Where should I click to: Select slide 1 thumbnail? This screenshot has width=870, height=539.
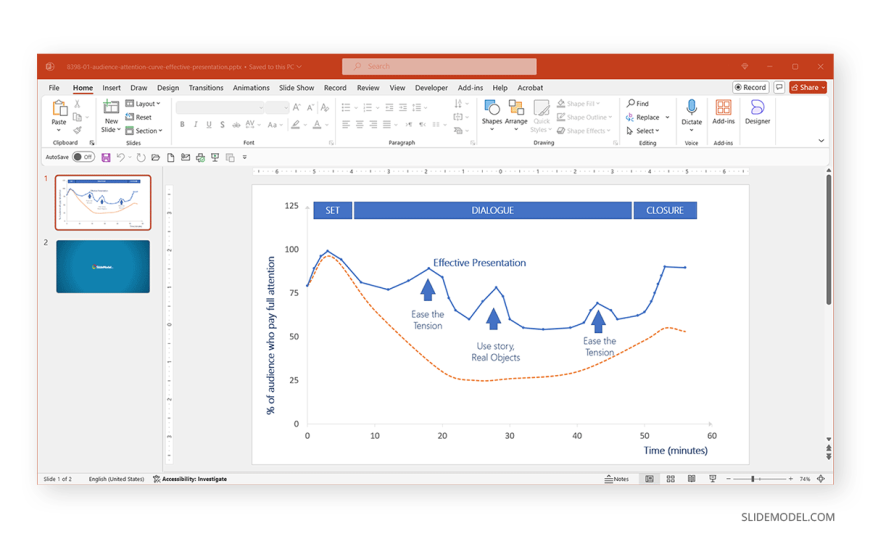(x=103, y=203)
